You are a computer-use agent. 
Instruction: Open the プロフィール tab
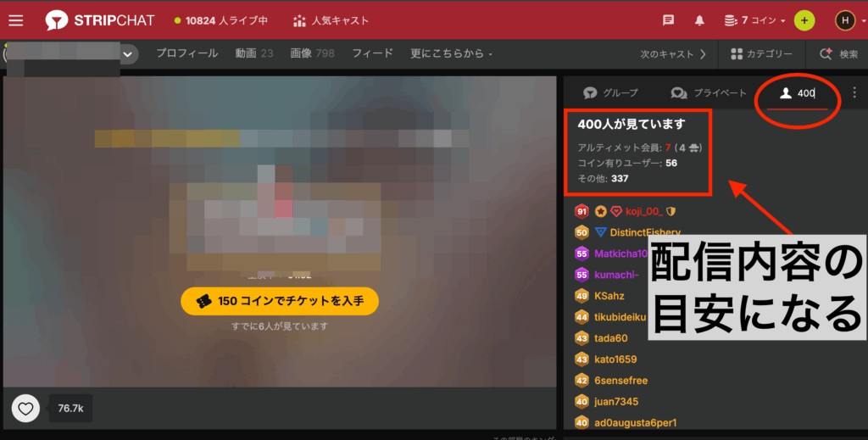(186, 53)
